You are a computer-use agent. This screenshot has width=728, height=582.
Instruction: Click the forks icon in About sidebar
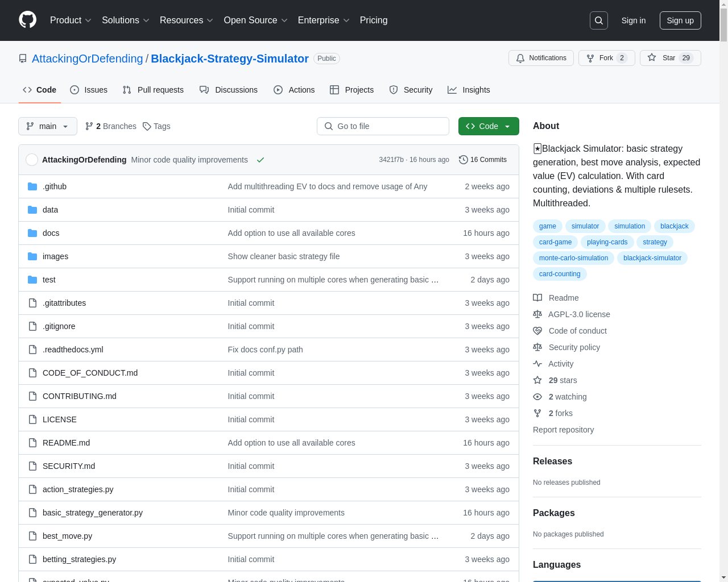click(537, 413)
